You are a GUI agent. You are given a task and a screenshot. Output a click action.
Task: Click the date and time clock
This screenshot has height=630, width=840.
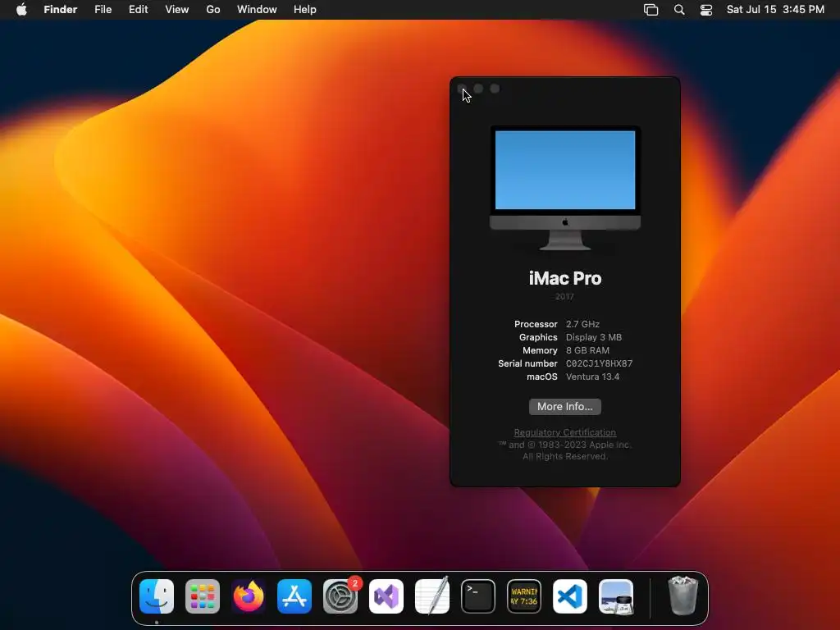[775, 10]
